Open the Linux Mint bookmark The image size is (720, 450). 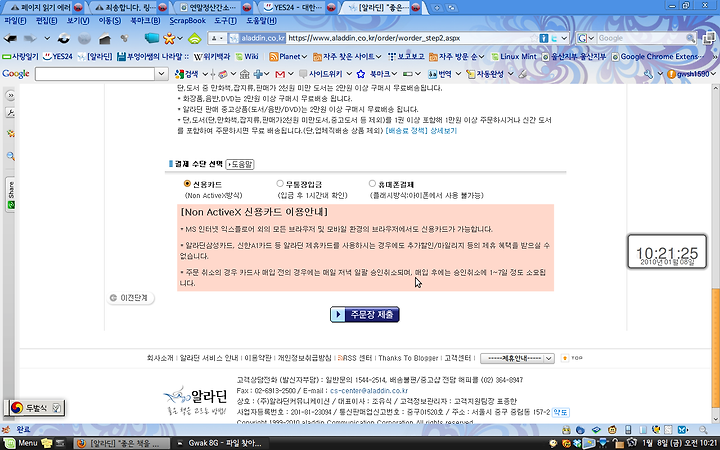[513, 56]
